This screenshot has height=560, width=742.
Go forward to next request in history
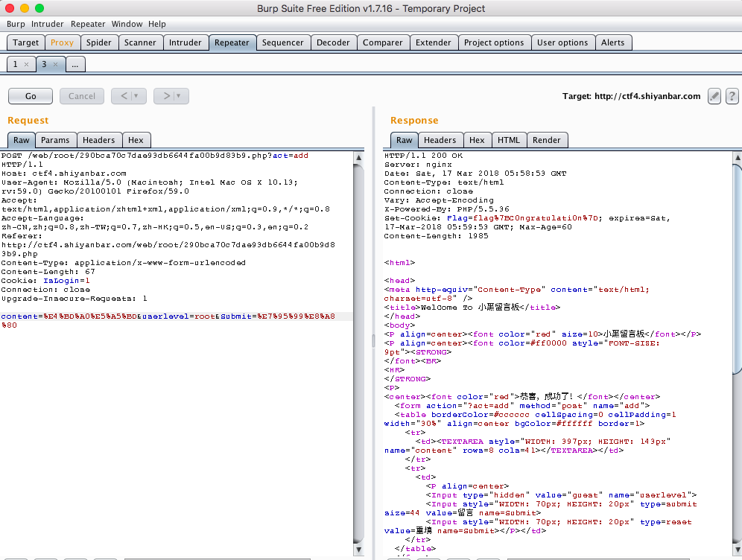(167, 96)
